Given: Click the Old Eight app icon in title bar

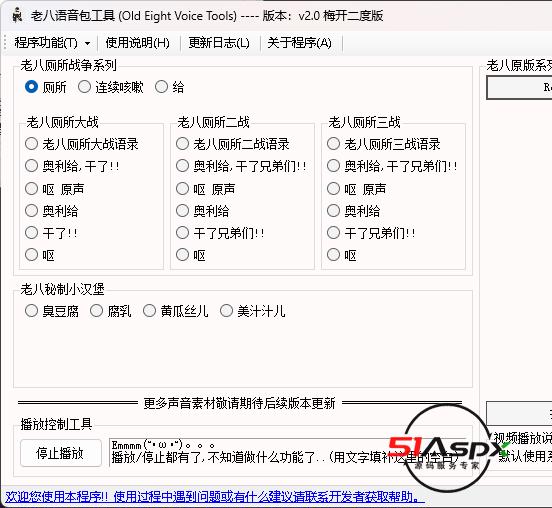Looking at the screenshot, I should [x=17, y=15].
